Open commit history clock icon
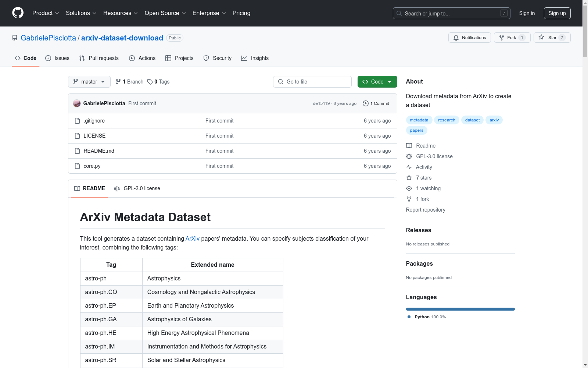This screenshot has width=588, height=368. 365,103
